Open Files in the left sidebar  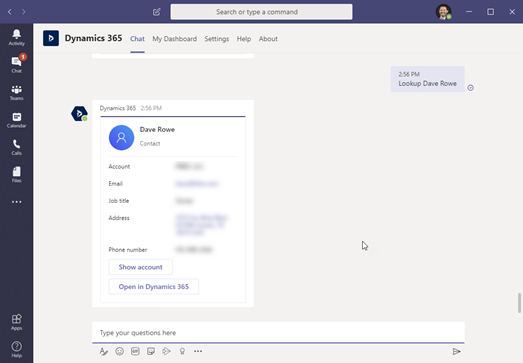tap(16, 174)
